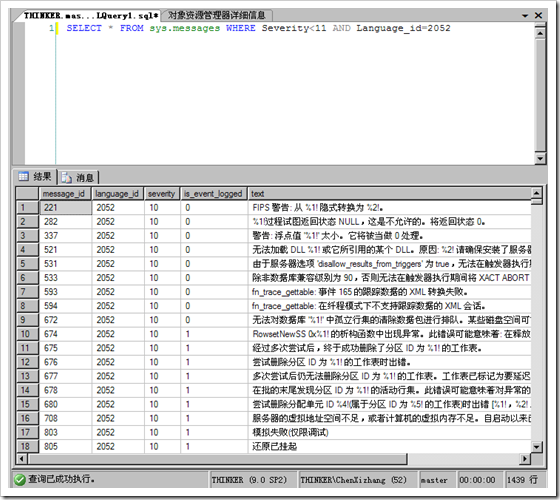Click the results horizontal scroll right arrow
Viewport: 560px width, 500px height.
525,459
